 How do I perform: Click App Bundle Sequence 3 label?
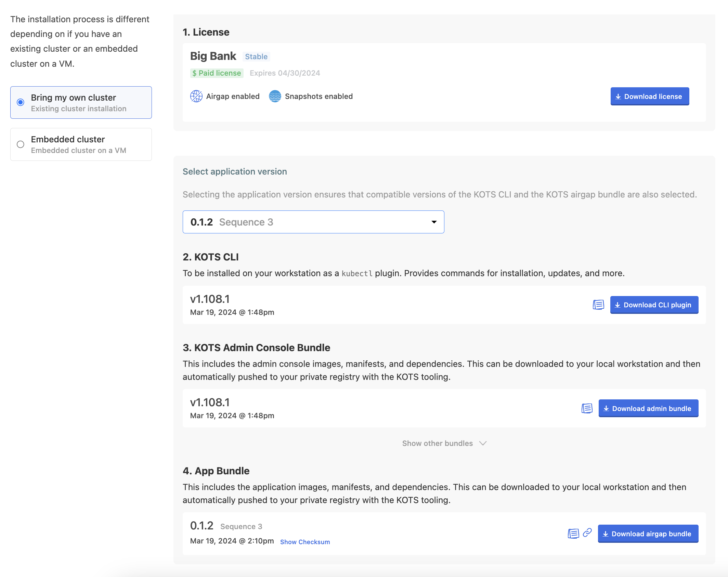coord(241,526)
